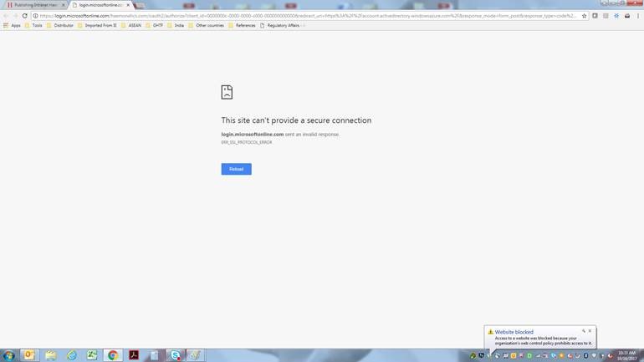
Task: Open File Explorer from the taskbar
Action: (x=50, y=355)
